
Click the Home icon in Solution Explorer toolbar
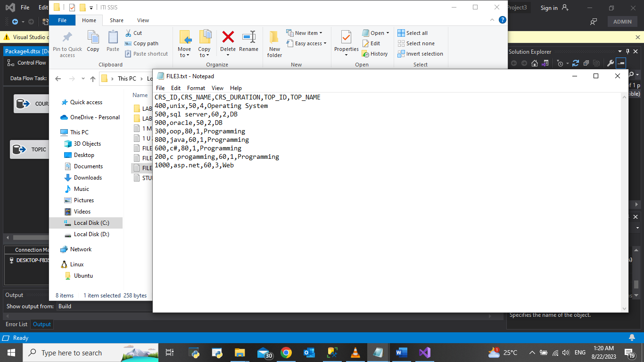click(535, 63)
